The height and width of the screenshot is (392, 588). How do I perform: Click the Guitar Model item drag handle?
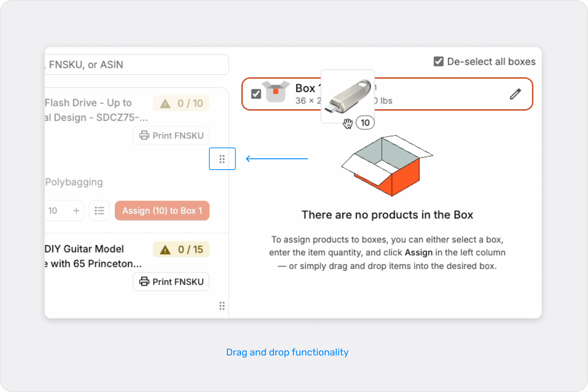pos(222,306)
